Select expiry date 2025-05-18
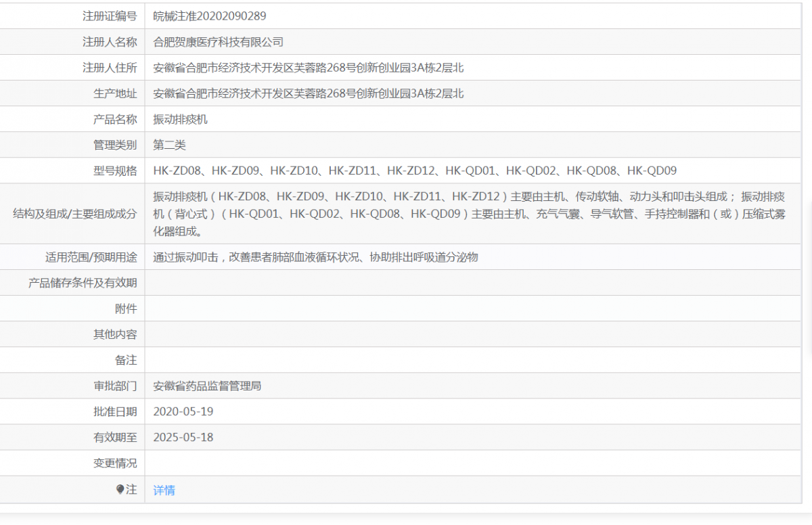The image size is (812, 525). 183,437
